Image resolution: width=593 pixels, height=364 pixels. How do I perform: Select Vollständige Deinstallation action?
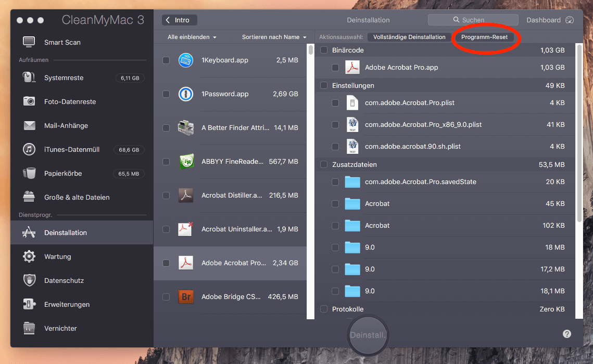[x=409, y=37]
